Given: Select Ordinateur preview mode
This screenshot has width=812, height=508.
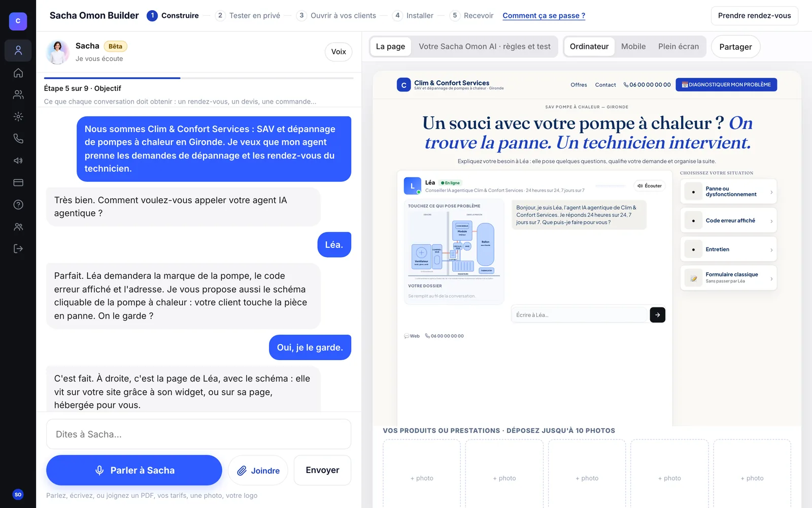Looking at the screenshot, I should (589, 47).
